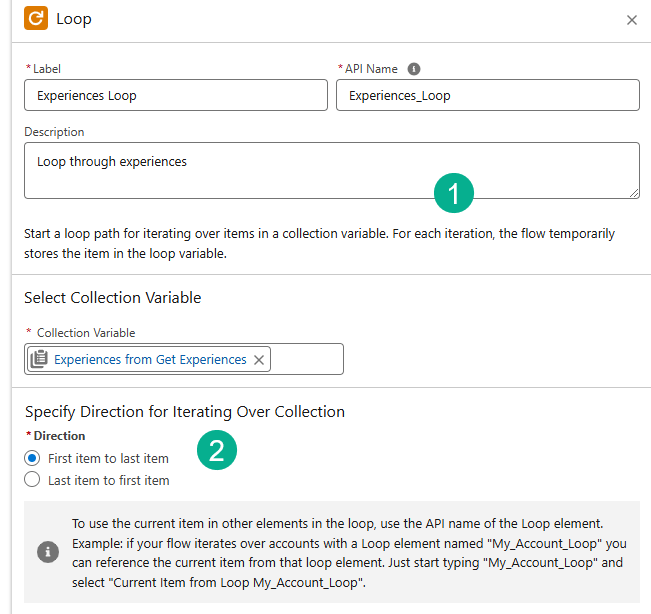Close the Loop panel
This screenshot has height=614, width=651.
pyautogui.click(x=631, y=20)
